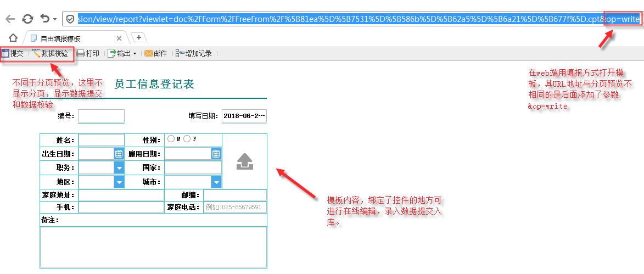Click the 雇用日期 hire date field

[x=188, y=154]
